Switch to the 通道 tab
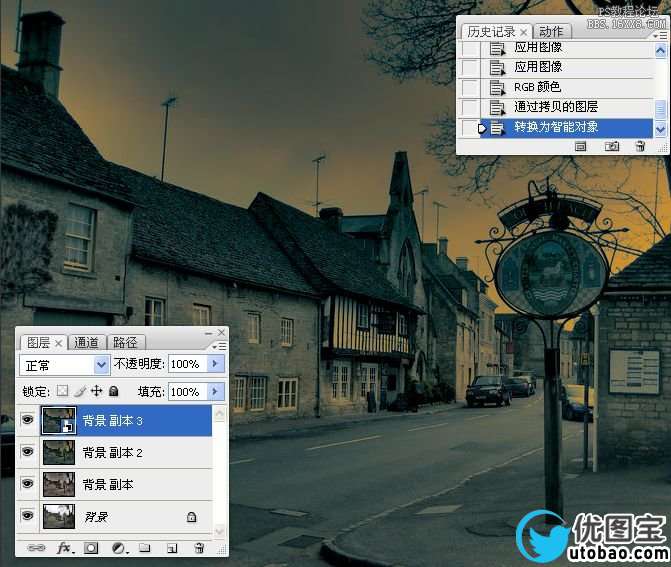The image size is (671, 567). [x=87, y=342]
